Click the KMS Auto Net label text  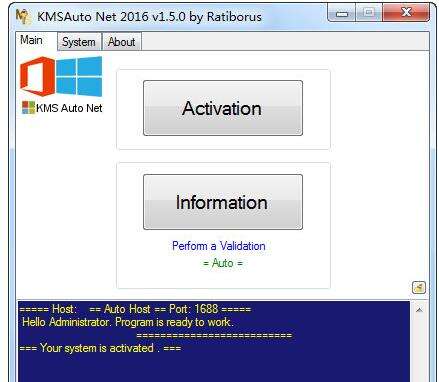click(x=69, y=108)
